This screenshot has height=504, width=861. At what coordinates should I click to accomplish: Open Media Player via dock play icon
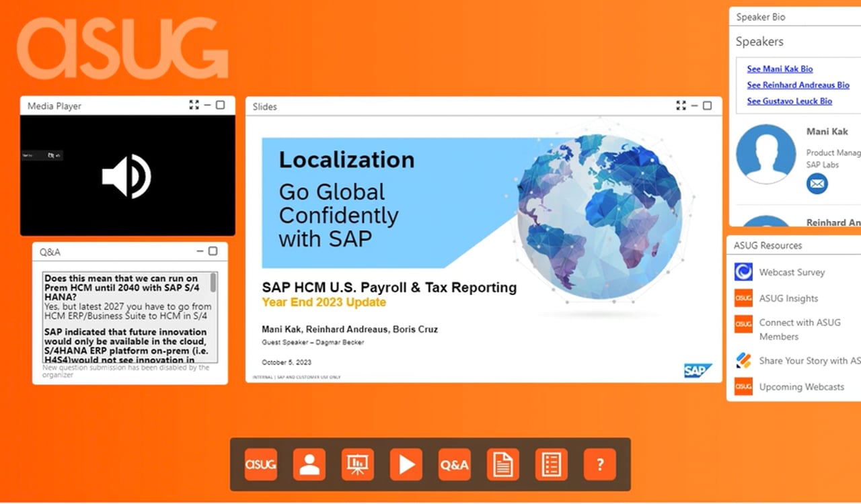(406, 464)
